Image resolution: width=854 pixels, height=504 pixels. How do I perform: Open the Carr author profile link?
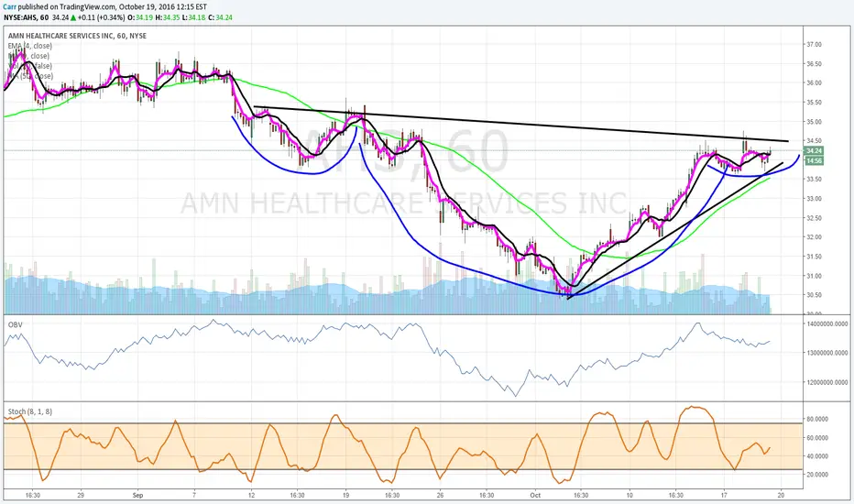pyautogui.click(x=9, y=7)
